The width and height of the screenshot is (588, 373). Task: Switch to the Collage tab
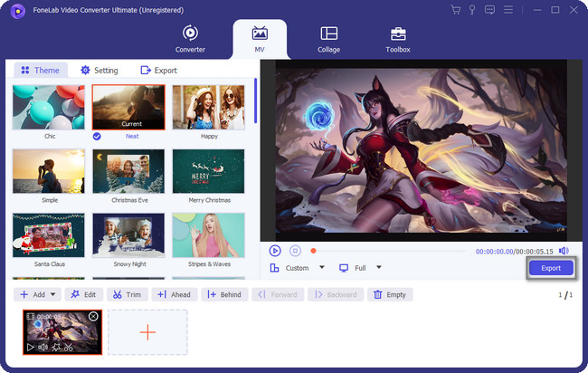click(329, 39)
